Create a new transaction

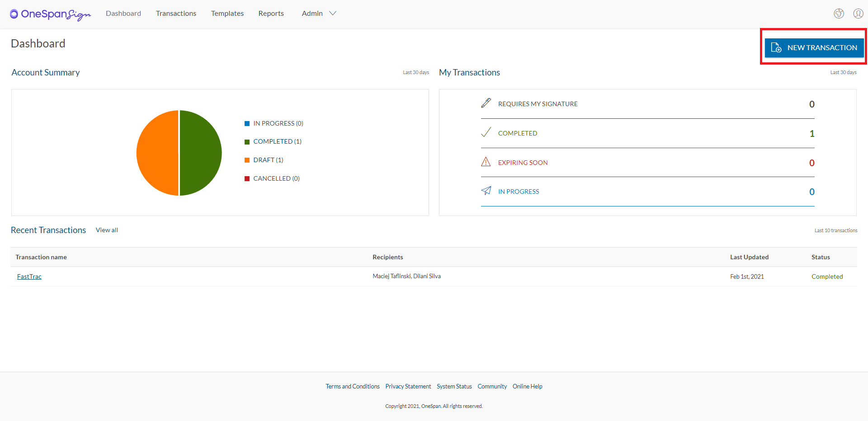814,47
